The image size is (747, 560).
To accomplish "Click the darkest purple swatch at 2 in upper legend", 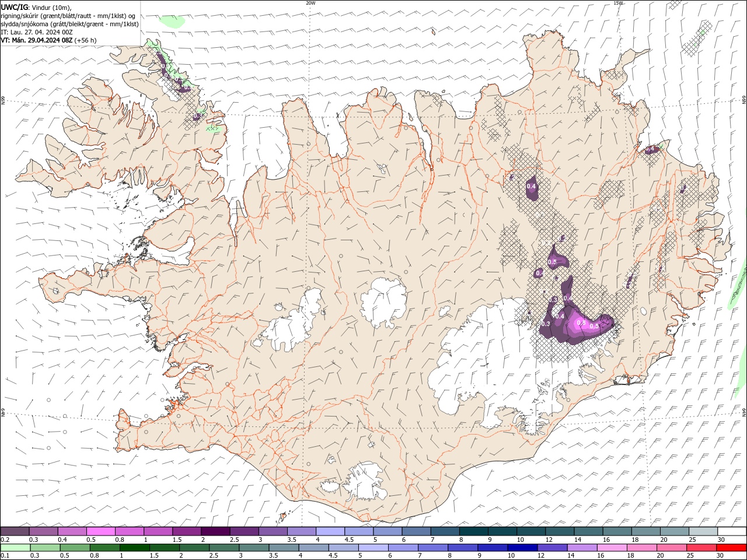I will (215, 531).
